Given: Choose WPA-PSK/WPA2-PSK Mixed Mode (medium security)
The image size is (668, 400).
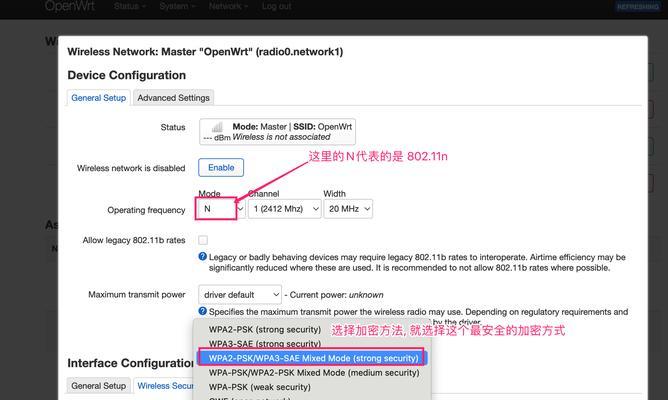Looking at the screenshot, I should click(x=314, y=373).
